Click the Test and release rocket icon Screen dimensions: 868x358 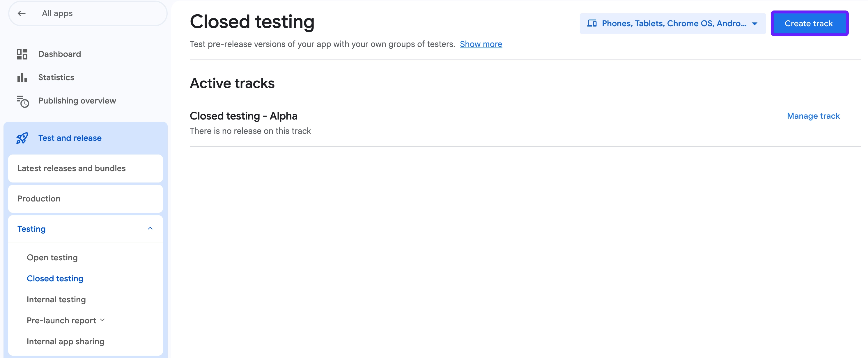click(x=22, y=138)
